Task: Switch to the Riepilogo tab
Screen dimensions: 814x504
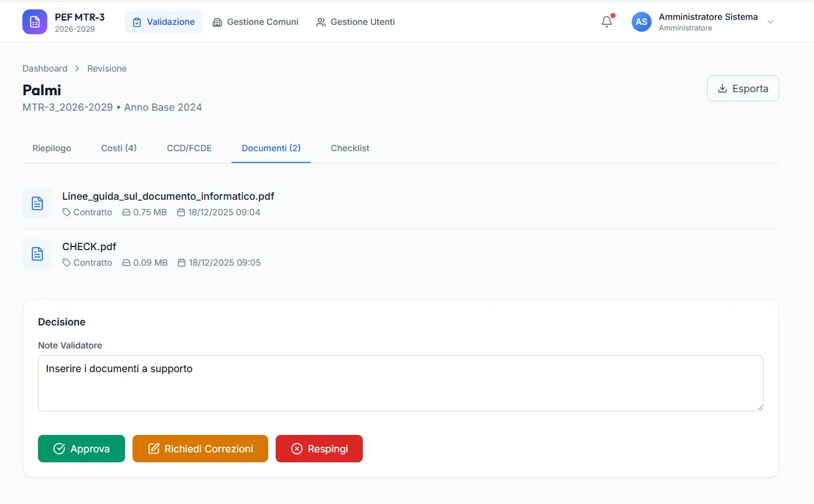Action: [52, 148]
